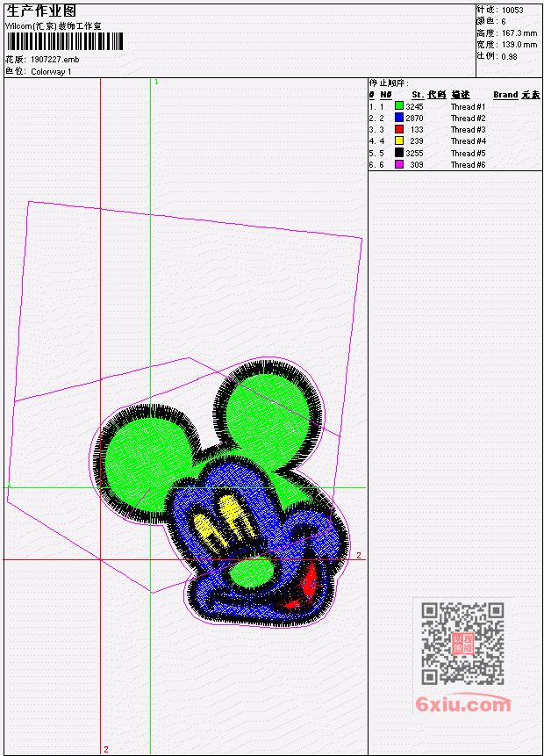544x756 pixels.
Task: Click the blue swatch for Thread #2
Action: coord(399,118)
